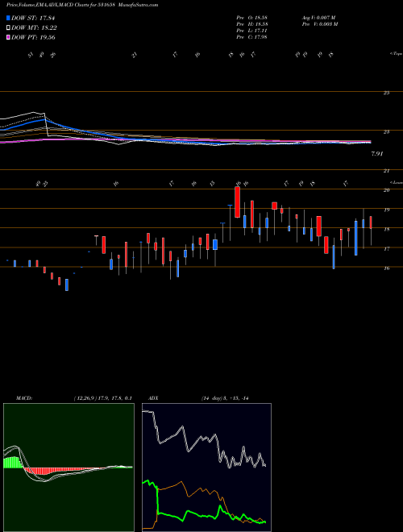Click the '7.91' value near the EMA lines
The image size is (403, 532).
377,154
